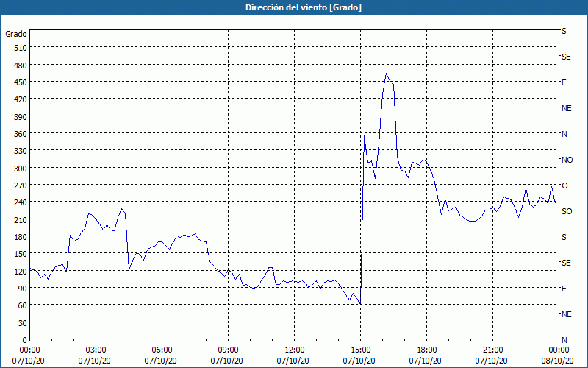Select the 240 value on the degree axis

(21, 202)
